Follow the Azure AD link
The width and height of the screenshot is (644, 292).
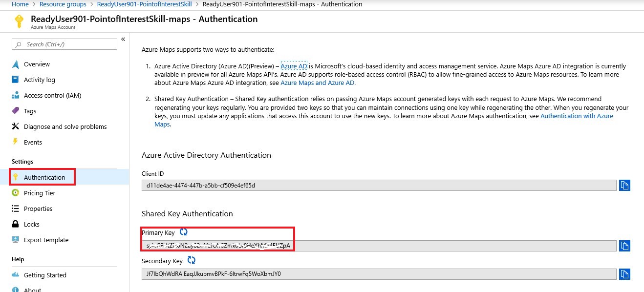click(x=294, y=66)
